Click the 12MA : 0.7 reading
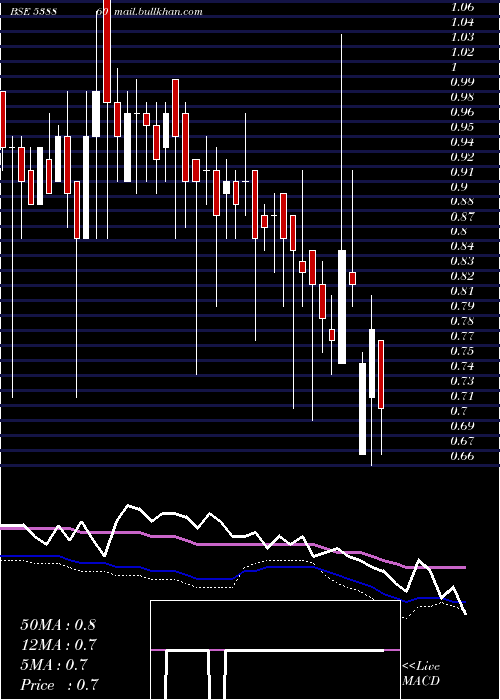The width and height of the screenshot is (500, 700). [58, 645]
